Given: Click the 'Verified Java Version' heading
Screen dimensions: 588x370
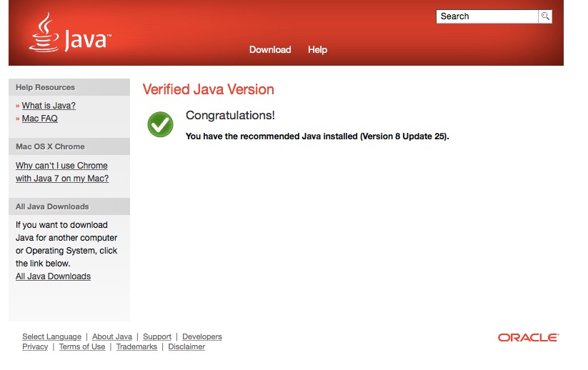Looking at the screenshot, I should click(208, 89).
